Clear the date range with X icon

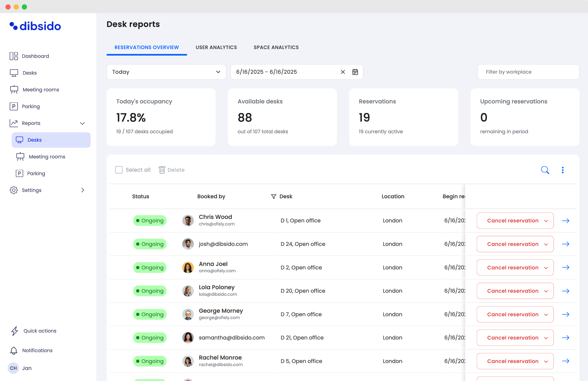343,72
